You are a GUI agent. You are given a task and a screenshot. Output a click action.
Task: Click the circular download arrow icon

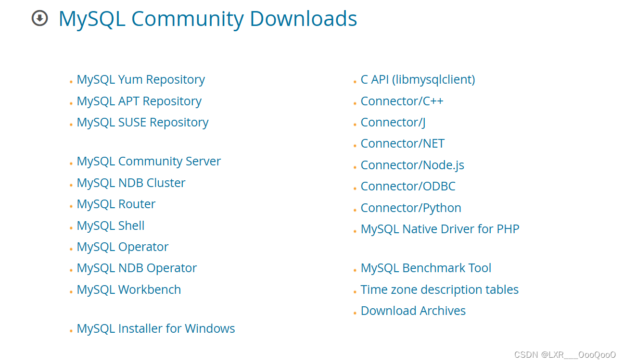coord(39,19)
